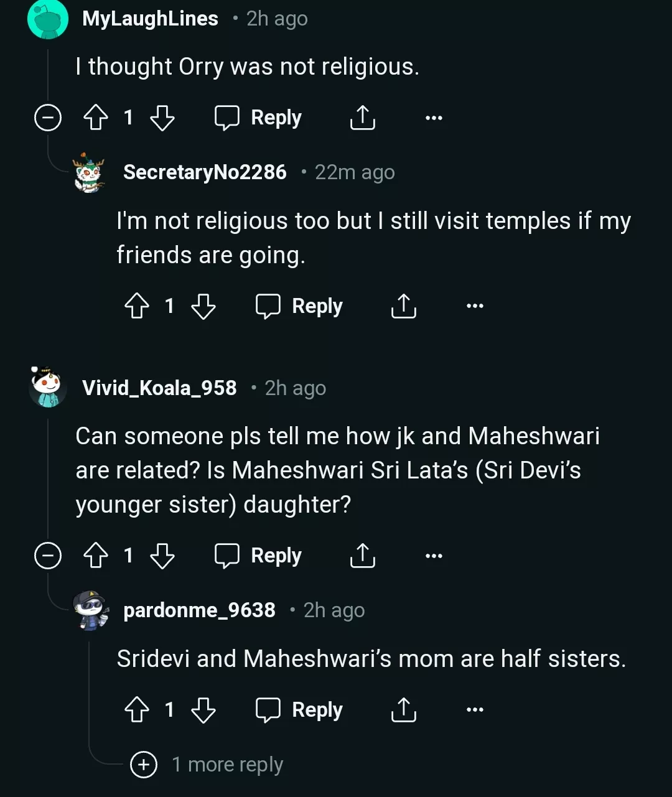Upvote pardonme_9638's reply

pos(137,710)
